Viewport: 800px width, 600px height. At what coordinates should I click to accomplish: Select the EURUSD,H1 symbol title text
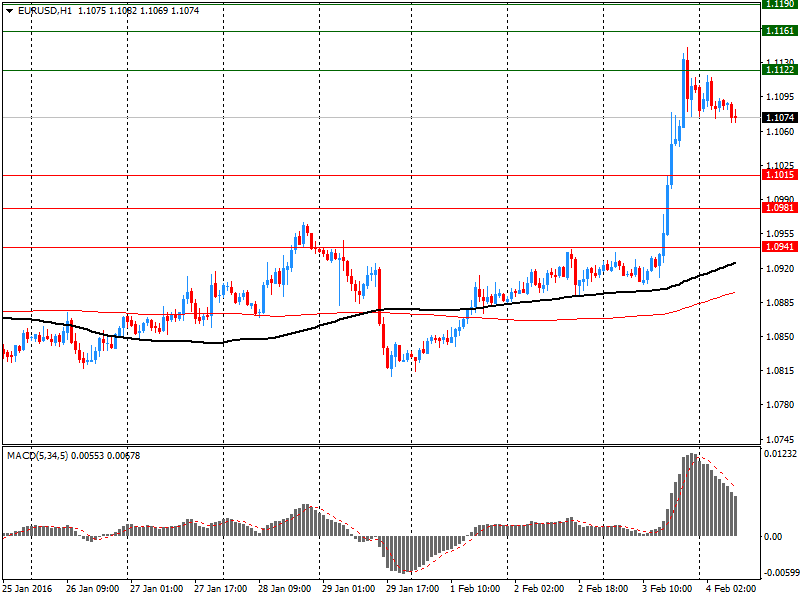coord(45,11)
